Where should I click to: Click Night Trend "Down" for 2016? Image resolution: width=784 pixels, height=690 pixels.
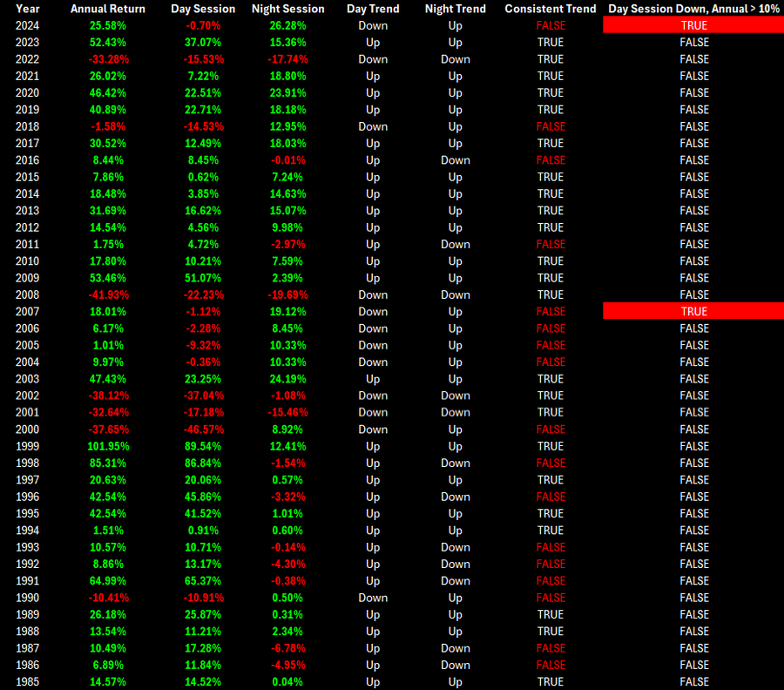pos(456,160)
